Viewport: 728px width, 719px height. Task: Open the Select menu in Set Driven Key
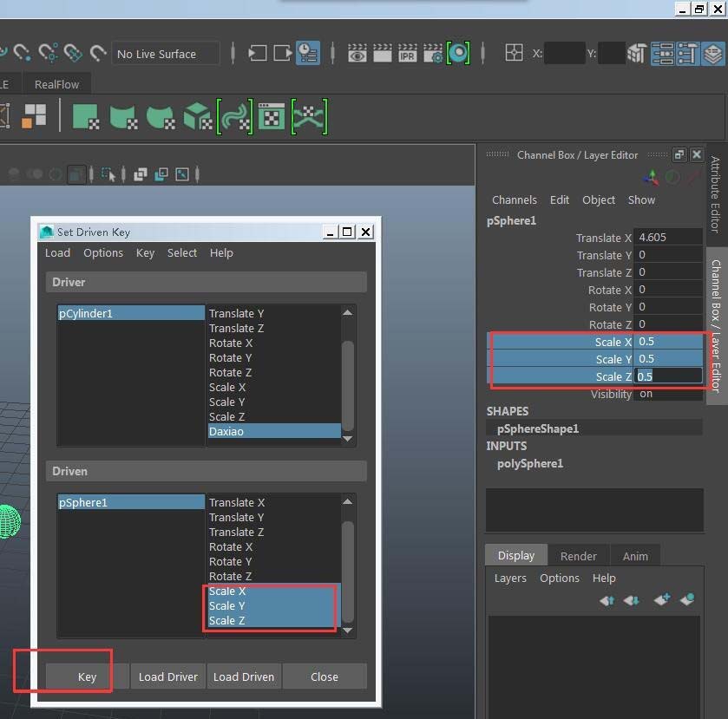(182, 253)
